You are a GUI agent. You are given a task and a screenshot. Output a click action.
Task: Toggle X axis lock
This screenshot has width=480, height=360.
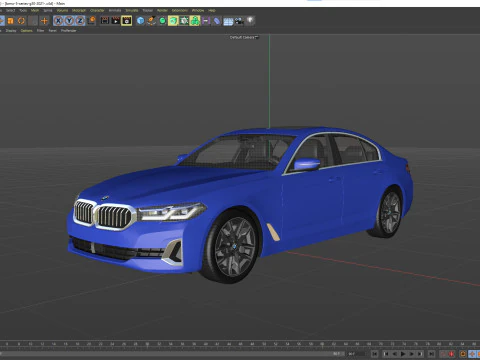(x=58, y=21)
